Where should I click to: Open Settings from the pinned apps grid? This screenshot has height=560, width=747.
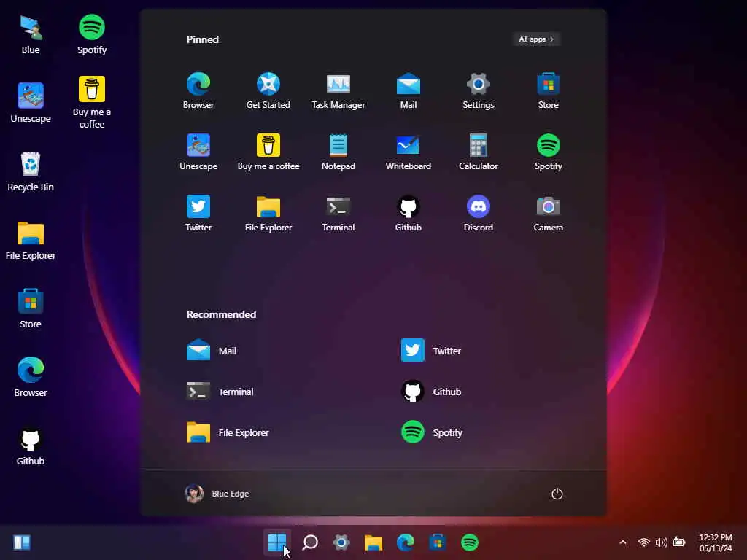[479, 91]
